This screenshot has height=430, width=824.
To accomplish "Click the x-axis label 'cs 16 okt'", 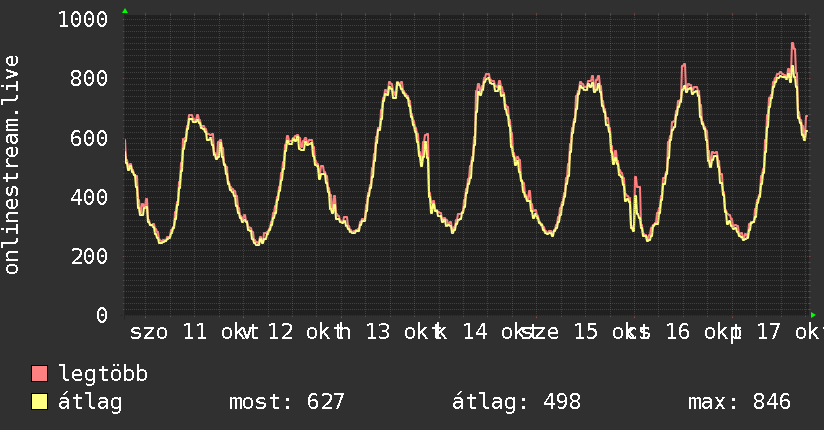I will point(682,332).
